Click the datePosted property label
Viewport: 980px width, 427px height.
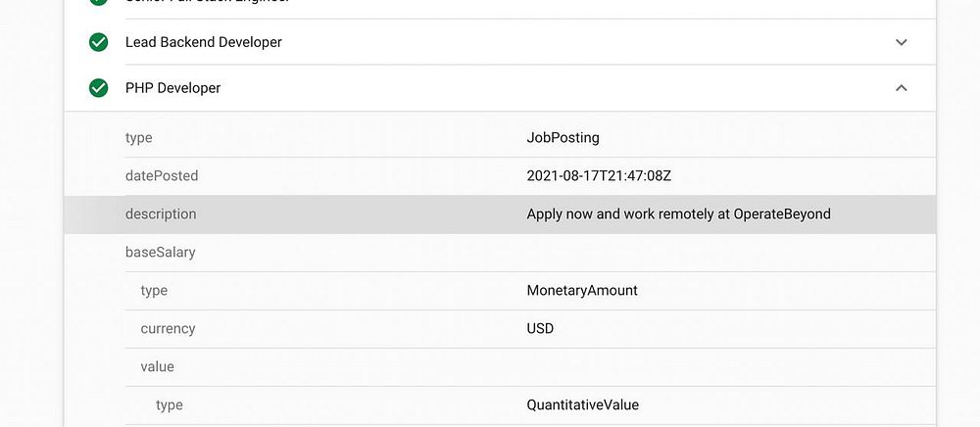pyautogui.click(x=162, y=176)
